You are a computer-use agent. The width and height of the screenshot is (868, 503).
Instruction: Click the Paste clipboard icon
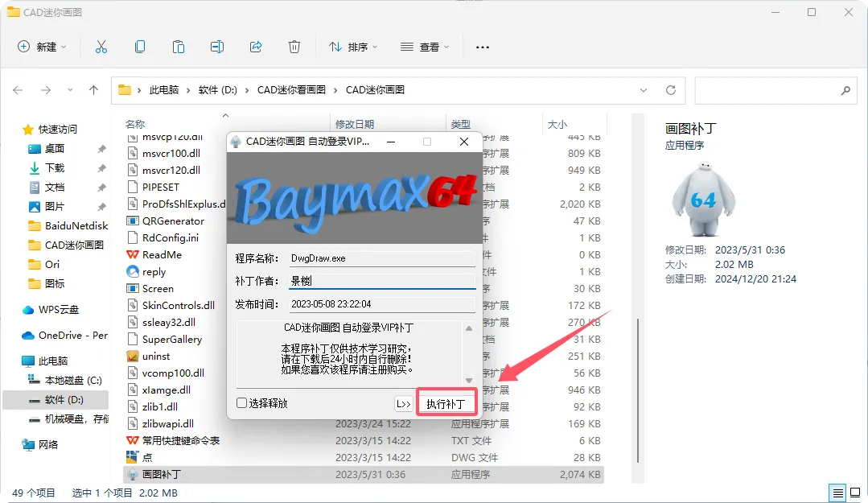179,47
